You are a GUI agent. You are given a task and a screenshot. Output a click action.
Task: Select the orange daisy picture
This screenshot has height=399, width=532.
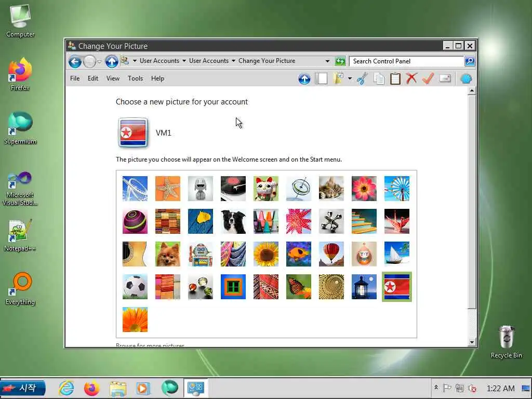[135, 320]
